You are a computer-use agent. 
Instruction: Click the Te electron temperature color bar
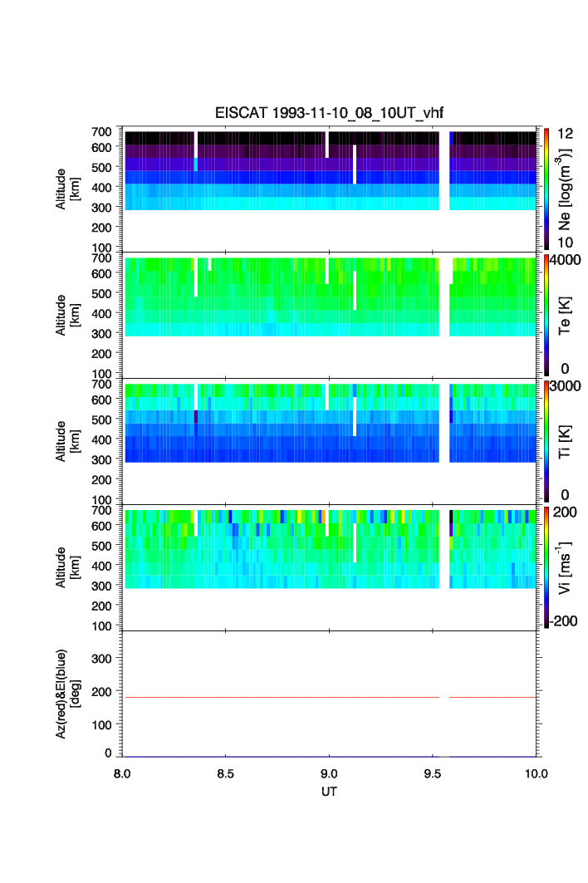click(x=546, y=315)
